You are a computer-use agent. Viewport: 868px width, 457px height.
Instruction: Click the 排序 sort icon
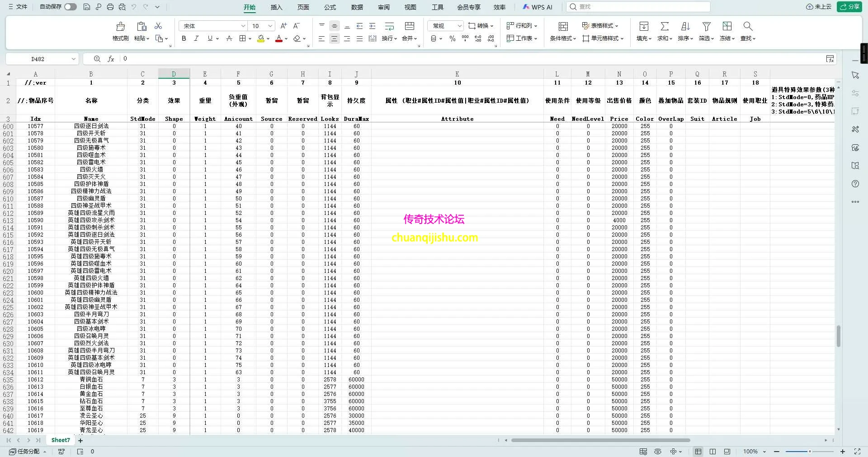685,26
